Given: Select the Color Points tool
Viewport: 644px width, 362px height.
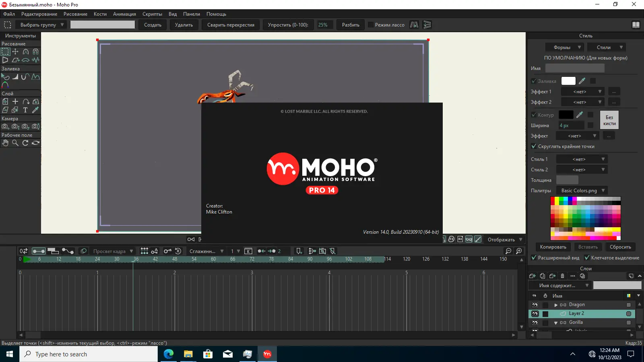Looking at the screenshot, I should tap(5, 85).
